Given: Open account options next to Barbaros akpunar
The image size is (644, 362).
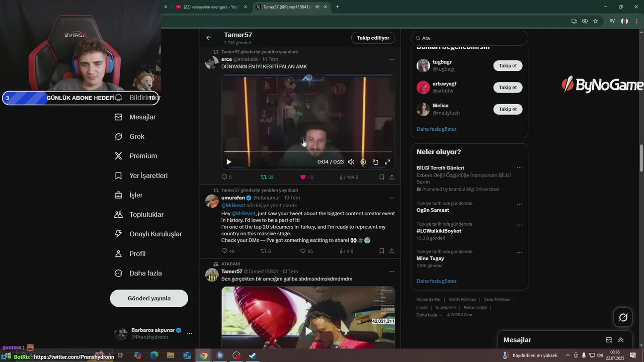Looking at the screenshot, I should (189, 333).
